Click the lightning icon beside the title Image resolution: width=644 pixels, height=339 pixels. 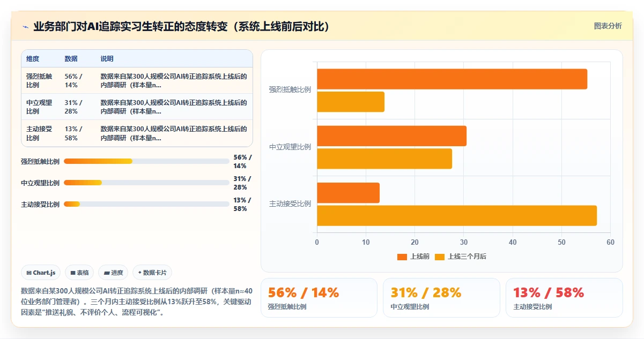click(25, 27)
